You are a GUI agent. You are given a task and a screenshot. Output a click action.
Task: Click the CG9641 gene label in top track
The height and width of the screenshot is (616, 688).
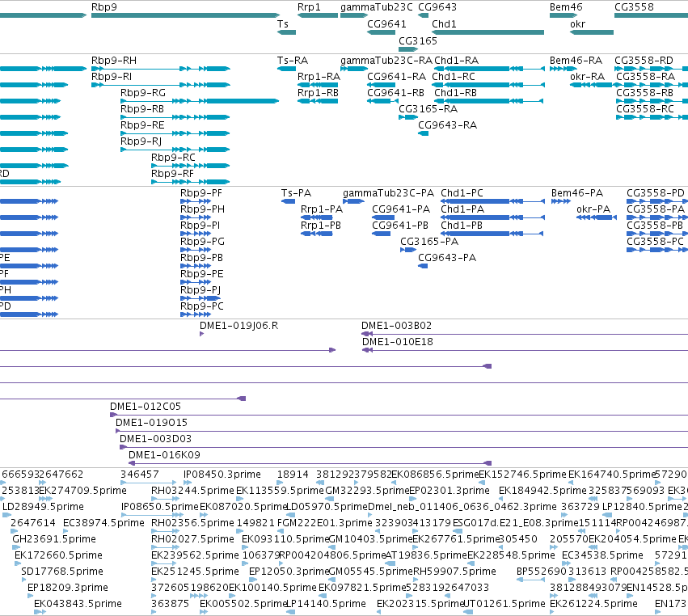(386, 24)
